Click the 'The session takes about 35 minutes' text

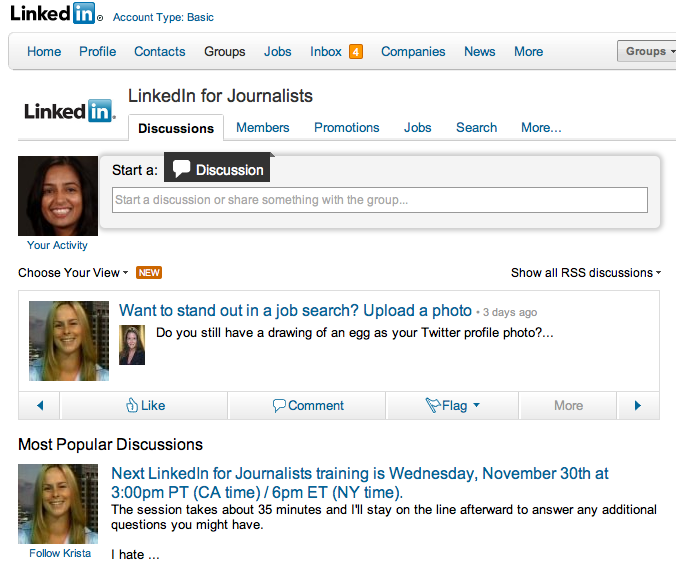tap(384, 517)
